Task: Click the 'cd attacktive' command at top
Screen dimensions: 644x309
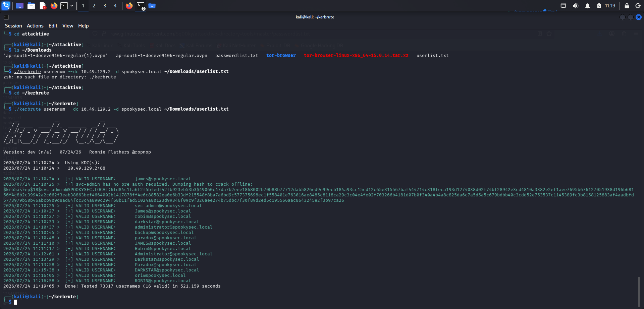Action: (x=32, y=34)
